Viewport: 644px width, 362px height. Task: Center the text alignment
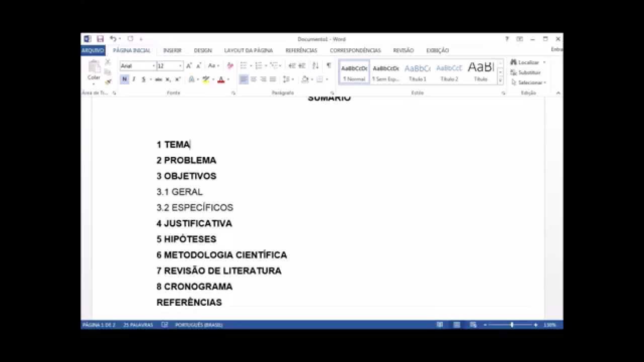254,79
